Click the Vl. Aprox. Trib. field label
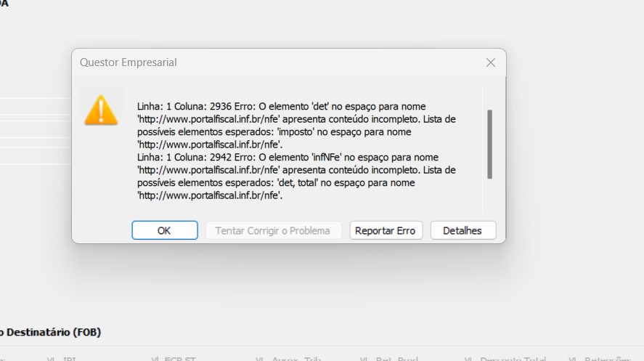This screenshot has width=644, height=361. [x=288, y=359]
